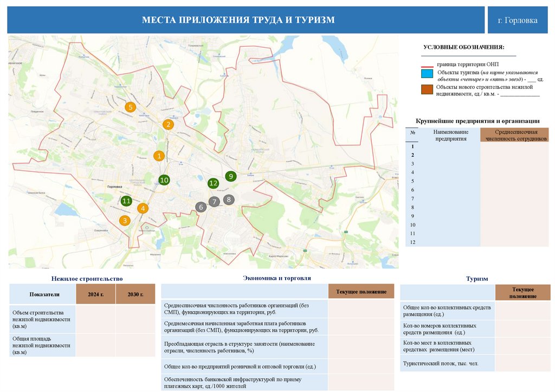Select green map marker 9
555x392 pixels.
tap(231, 176)
